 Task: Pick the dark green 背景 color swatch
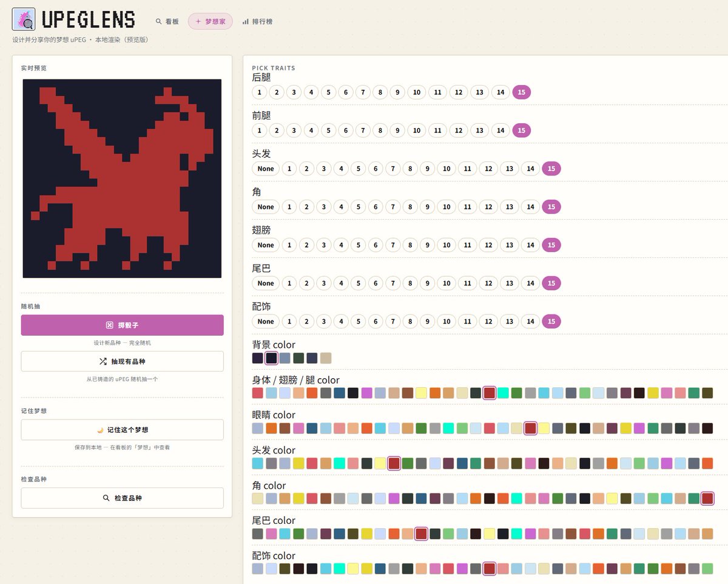[298, 358]
